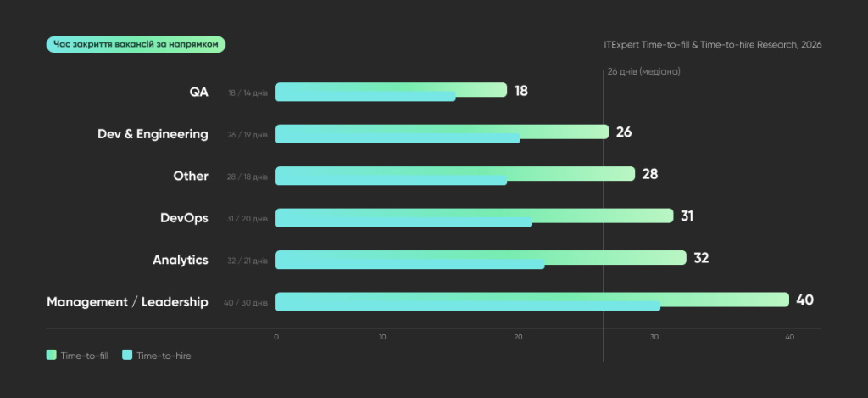Viewport: 868px width, 398px height.
Task: Click the axis tick labeled 20
Action: (518, 337)
